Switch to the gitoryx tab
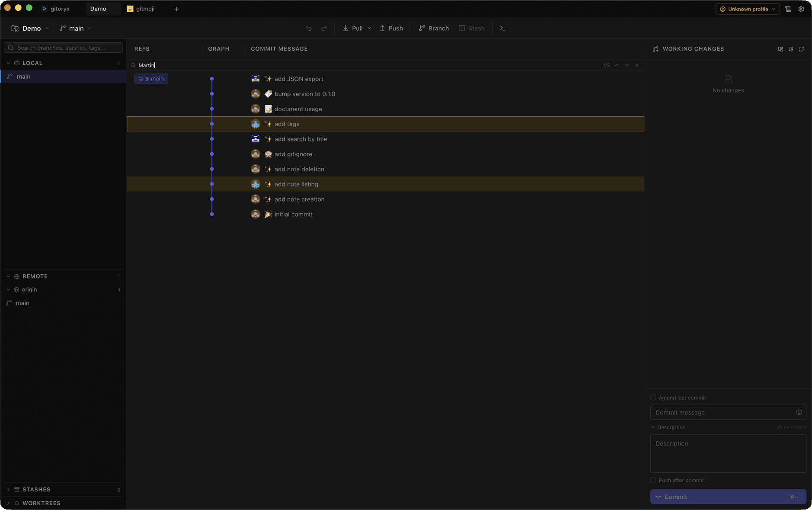This screenshot has height=510, width=812. pos(56,9)
